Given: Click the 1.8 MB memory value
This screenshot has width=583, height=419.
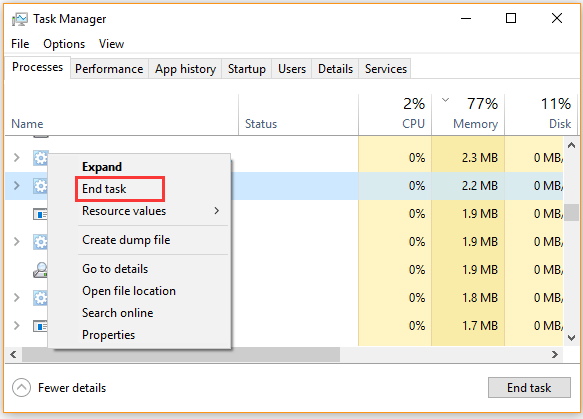Looking at the screenshot, I should [480, 297].
